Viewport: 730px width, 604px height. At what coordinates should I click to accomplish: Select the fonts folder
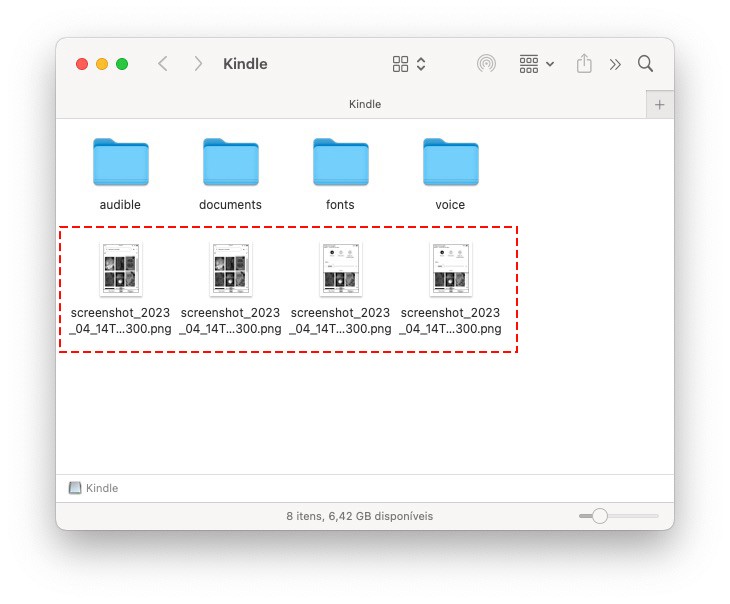coord(340,162)
